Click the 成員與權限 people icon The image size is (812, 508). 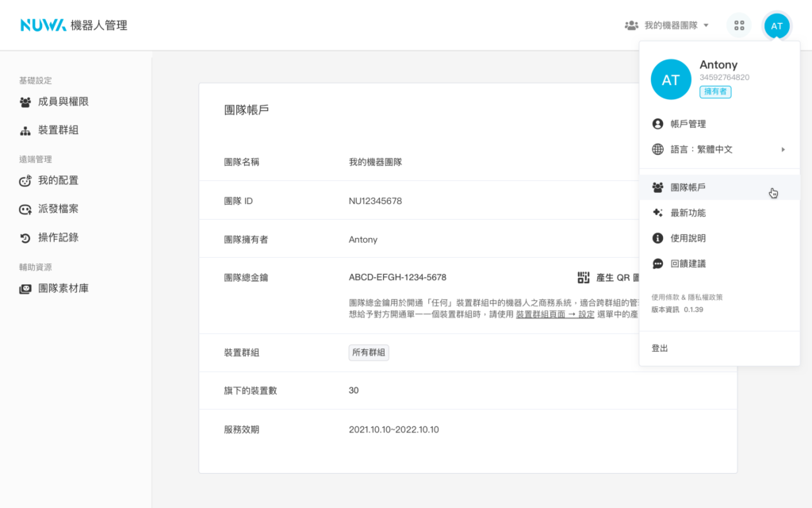(x=25, y=102)
